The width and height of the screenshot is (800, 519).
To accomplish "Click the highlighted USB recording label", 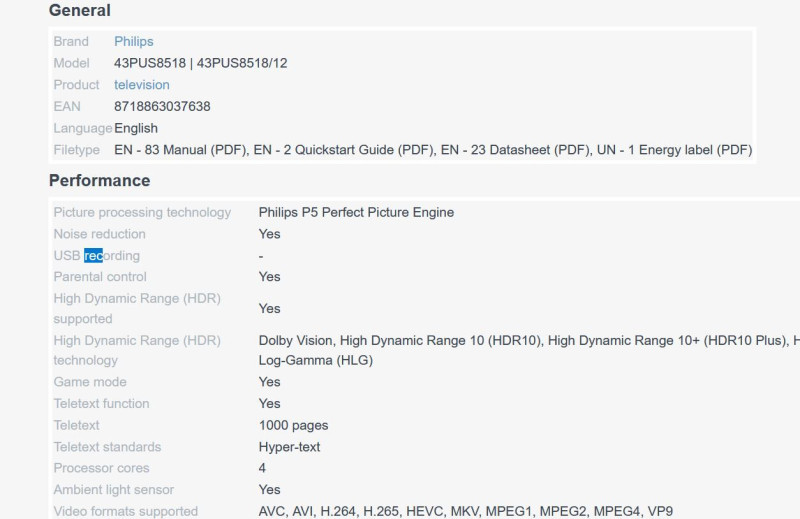I will [96, 256].
